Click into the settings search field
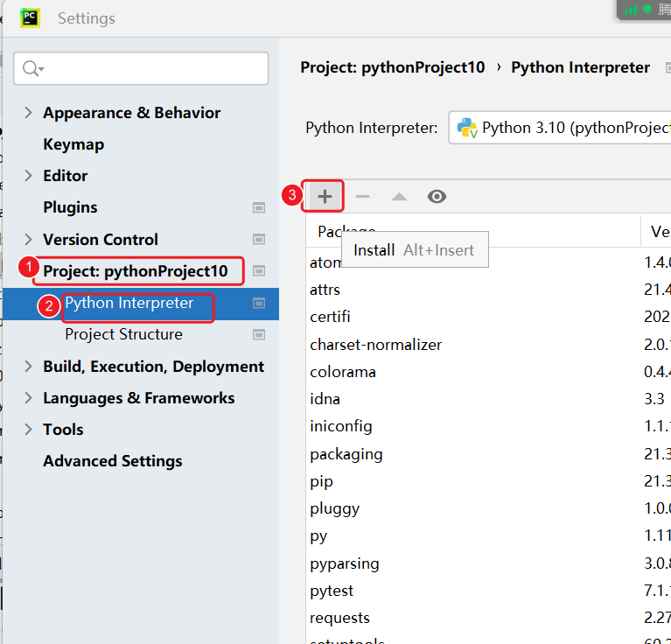This screenshot has width=671, height=644. [141, 68]
